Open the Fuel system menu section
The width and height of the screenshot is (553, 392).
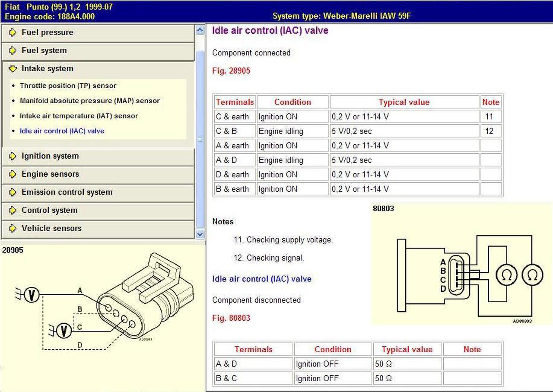(x=98, y=51)
